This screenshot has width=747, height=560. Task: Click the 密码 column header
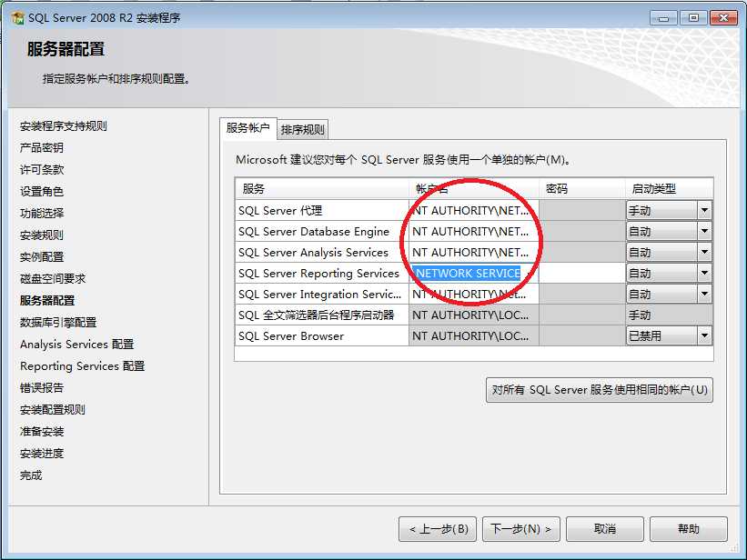click(x=582, y=188)
